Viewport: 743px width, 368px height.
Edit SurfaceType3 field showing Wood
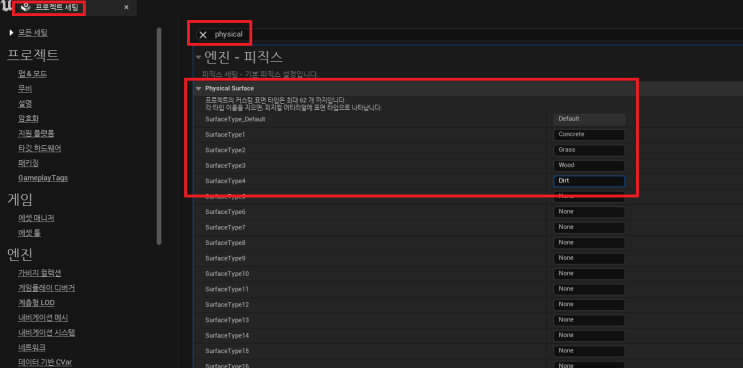589,166
